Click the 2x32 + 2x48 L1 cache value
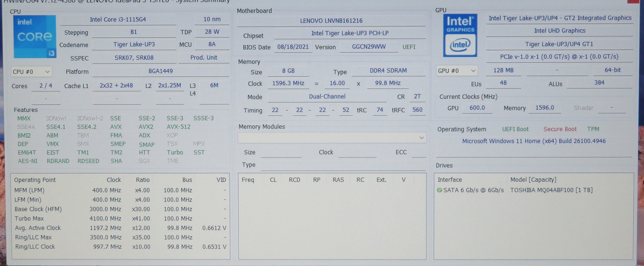Image resolution: width=644 pixels, height=266 pixels. 116,86
